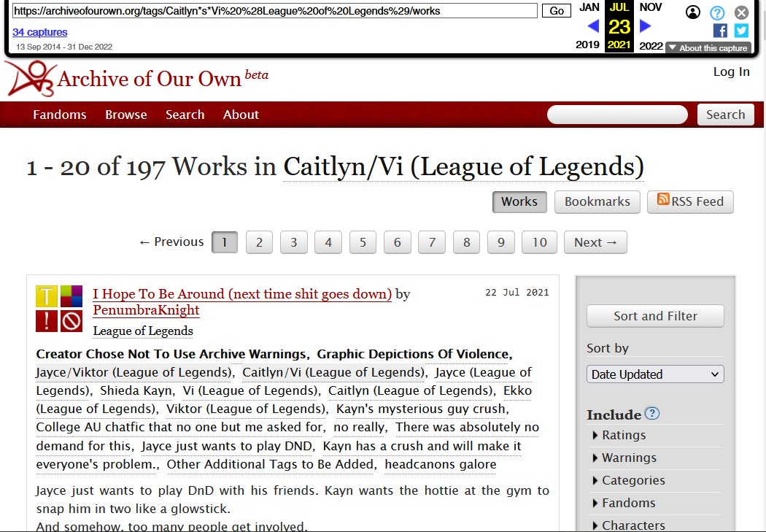Close the Wayback toolbar
This screenshot has width=766, height=532.
coord(742,12)
